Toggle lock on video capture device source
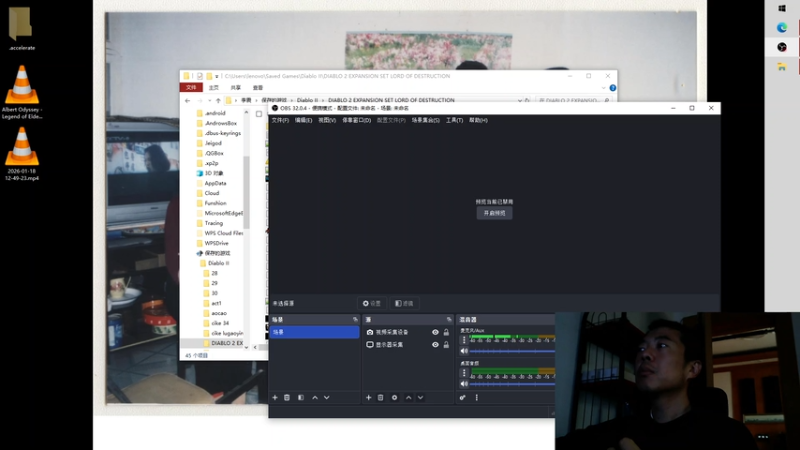This screenshot has height=450, width=800. pyautogui.click(x=446, y=332)
